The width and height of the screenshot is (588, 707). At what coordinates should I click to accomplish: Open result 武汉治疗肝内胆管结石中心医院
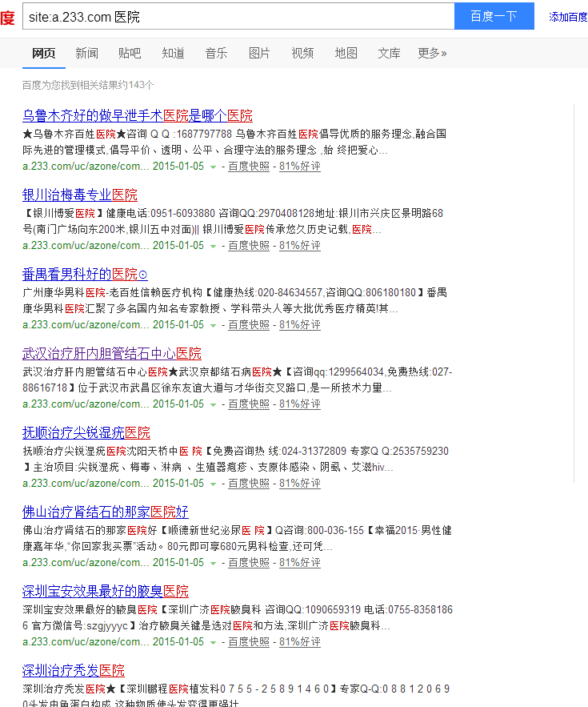(x=112, y=354)
